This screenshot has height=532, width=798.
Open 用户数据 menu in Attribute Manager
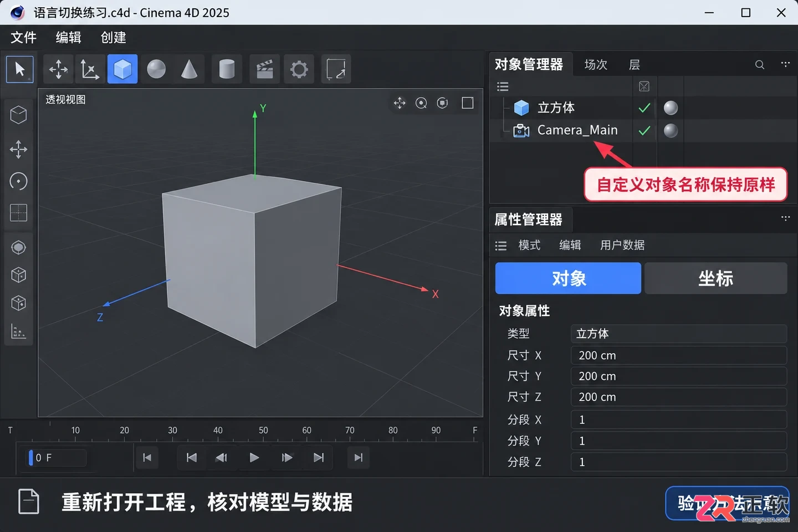click(x=622, y=245)
